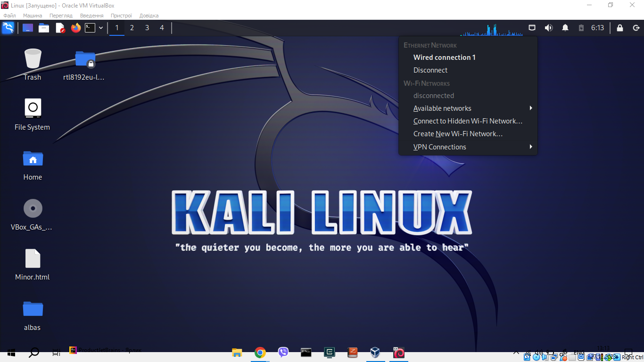Image resolution: width=644 pixels, height=362 pixels.
Task: Open the volume control speaker icon
Action: [x=549, y=28]
